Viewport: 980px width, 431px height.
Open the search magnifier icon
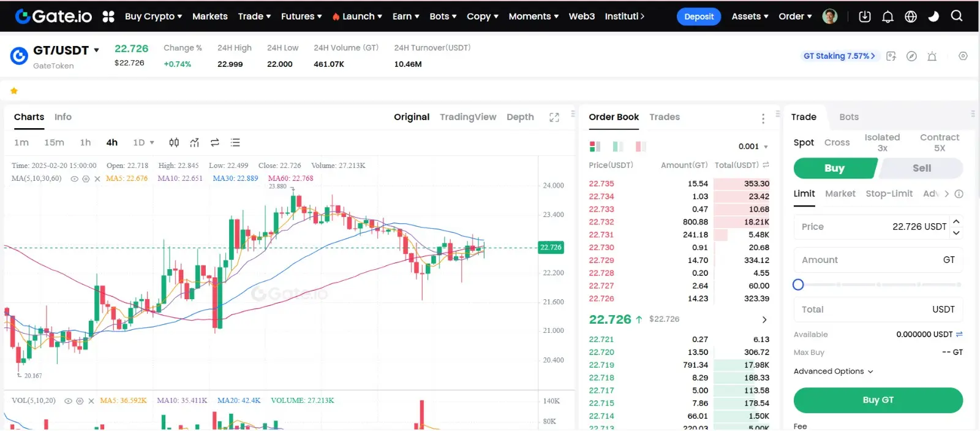[957, 16]
